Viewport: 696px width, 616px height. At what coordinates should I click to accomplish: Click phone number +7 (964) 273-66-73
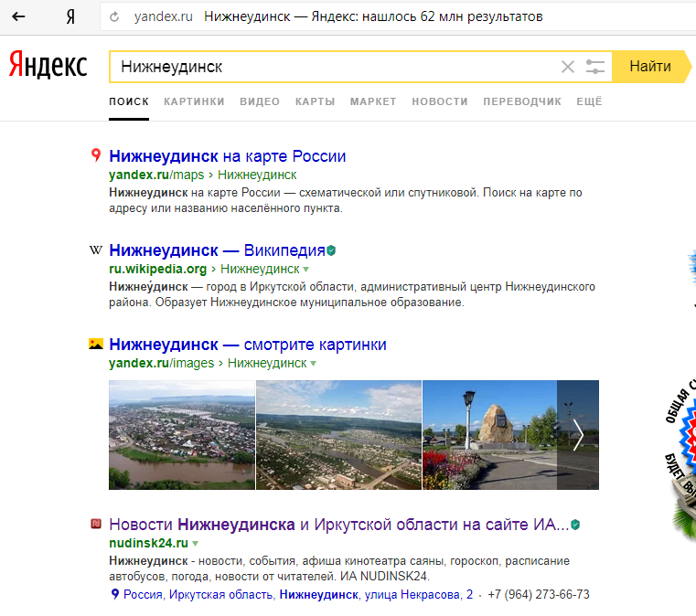[539, 594]
